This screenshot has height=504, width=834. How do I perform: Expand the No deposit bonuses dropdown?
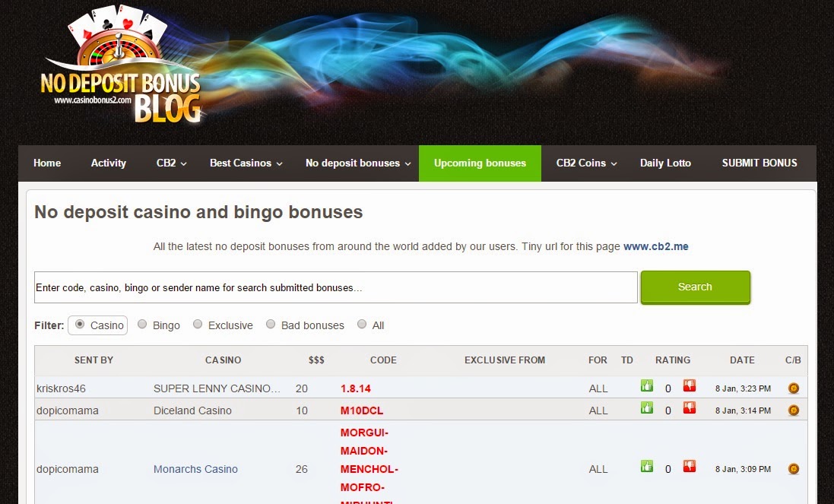358,163
